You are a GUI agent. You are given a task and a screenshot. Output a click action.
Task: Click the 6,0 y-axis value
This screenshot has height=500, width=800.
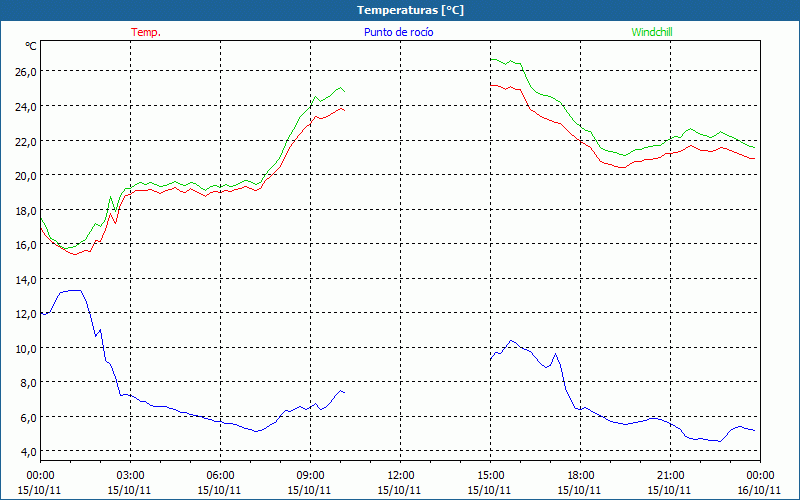coord(28,417)
